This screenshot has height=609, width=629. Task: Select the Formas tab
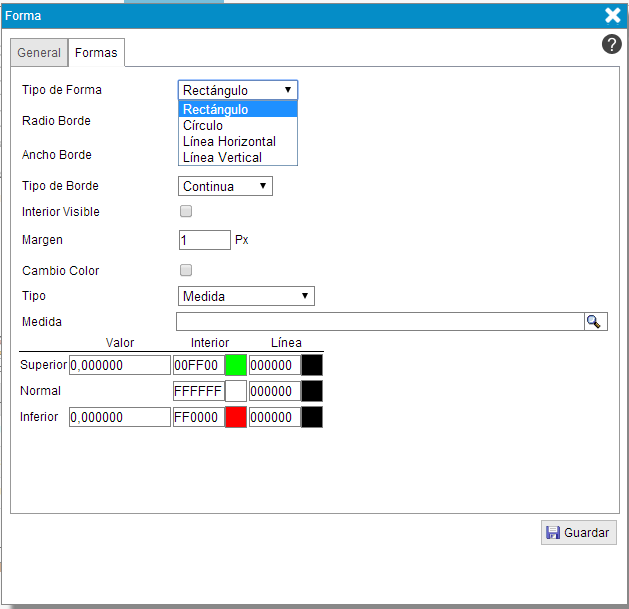[x=96, y=53]
